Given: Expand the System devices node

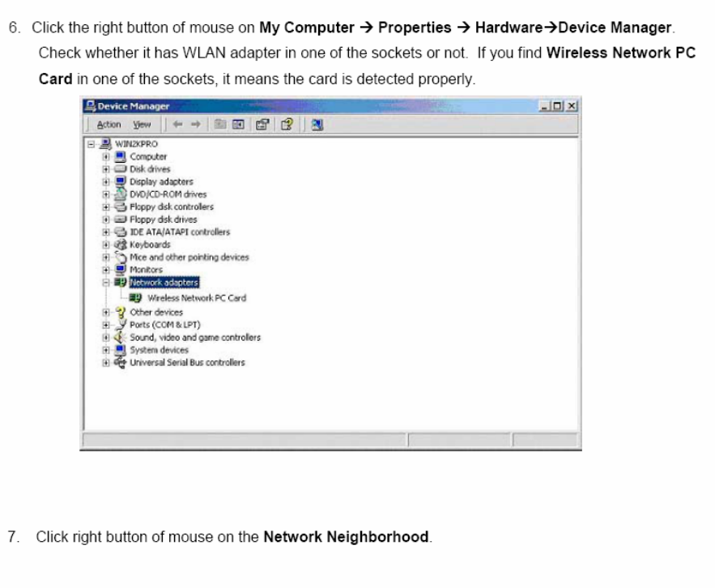Looking at the screenshot, I should coord(106,351).
